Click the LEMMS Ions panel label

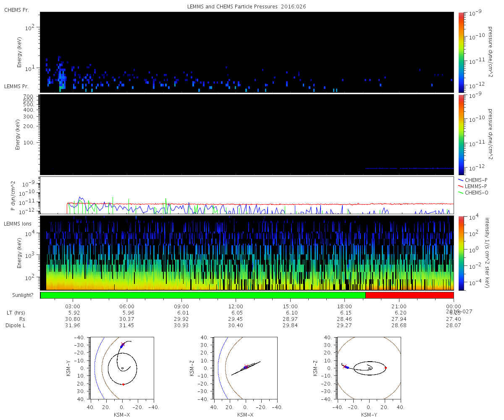[x=18, y=224]
